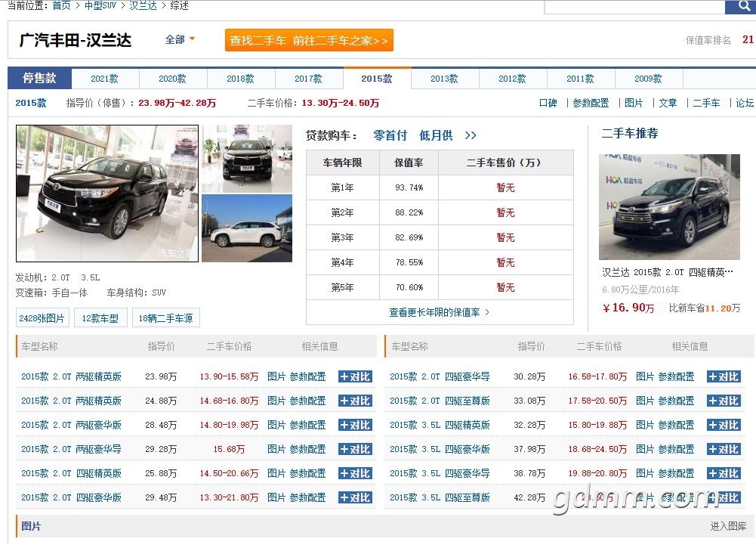Click the 2428张图片 button
This screenshot has height=545, width=756.
(x=42, y=318)
